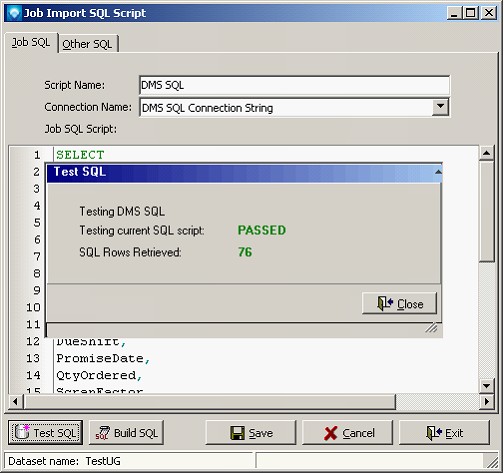Image resolution: width=504 pixels, height=474 pixels.
Task: Click the floppy disk Save icon
Action: point(237,433)
